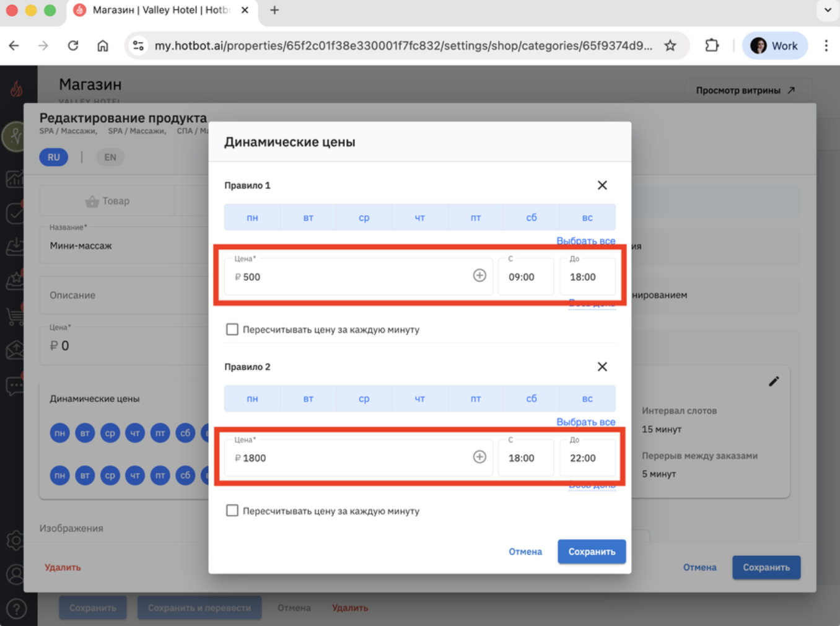
Task: Click Hotbot flame logo in sidebar
Action: (x=17, y=89)
